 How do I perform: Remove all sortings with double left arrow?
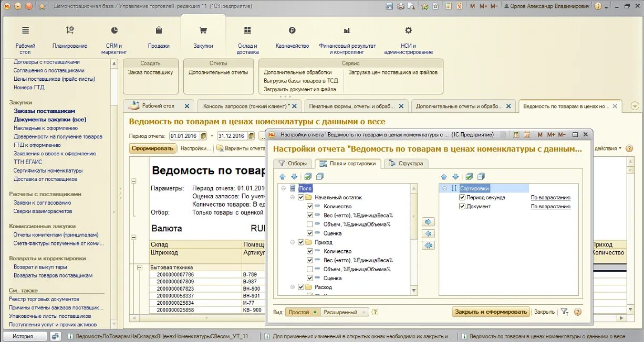[429, 245]
